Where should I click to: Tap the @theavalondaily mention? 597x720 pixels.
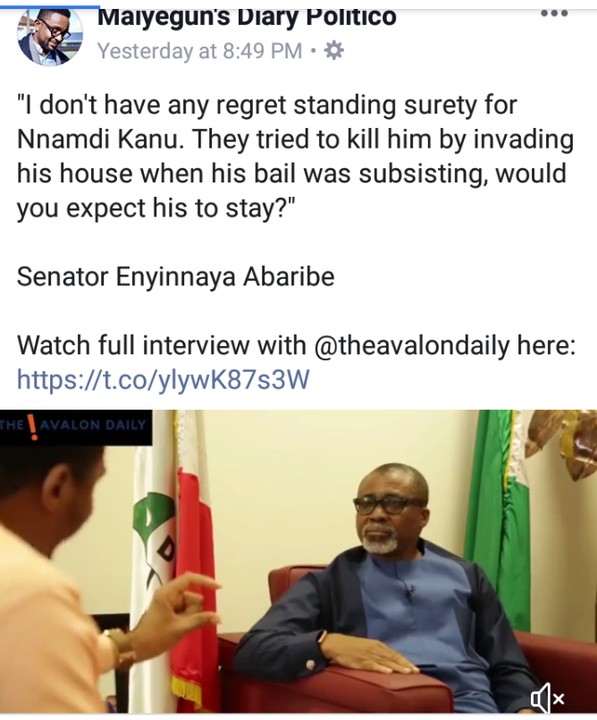click(412, 345)
